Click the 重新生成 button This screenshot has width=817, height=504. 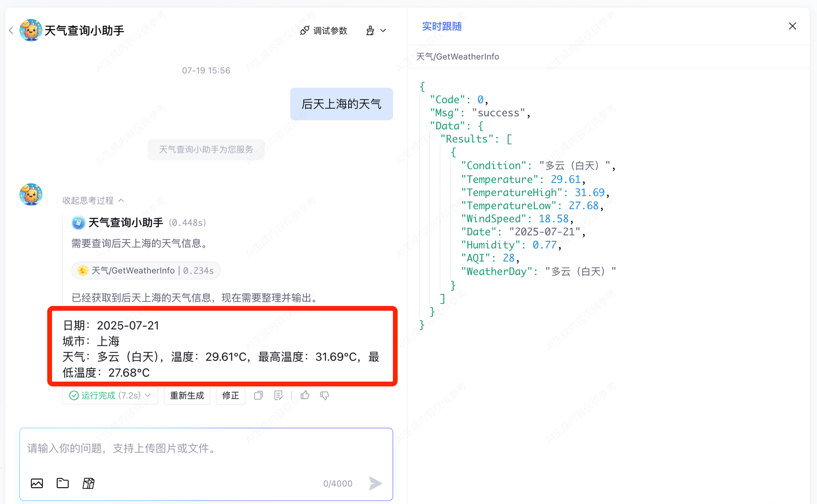point(187,395)
